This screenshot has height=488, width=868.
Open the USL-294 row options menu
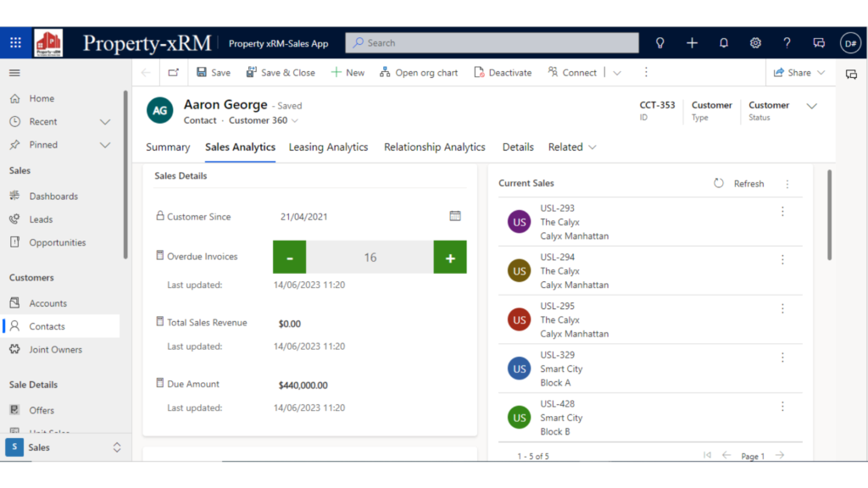click(x=782, y=259)
